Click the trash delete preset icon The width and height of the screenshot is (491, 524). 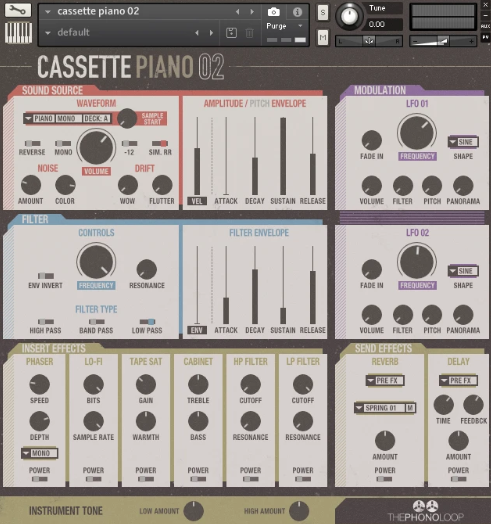(x=249, y=33)
